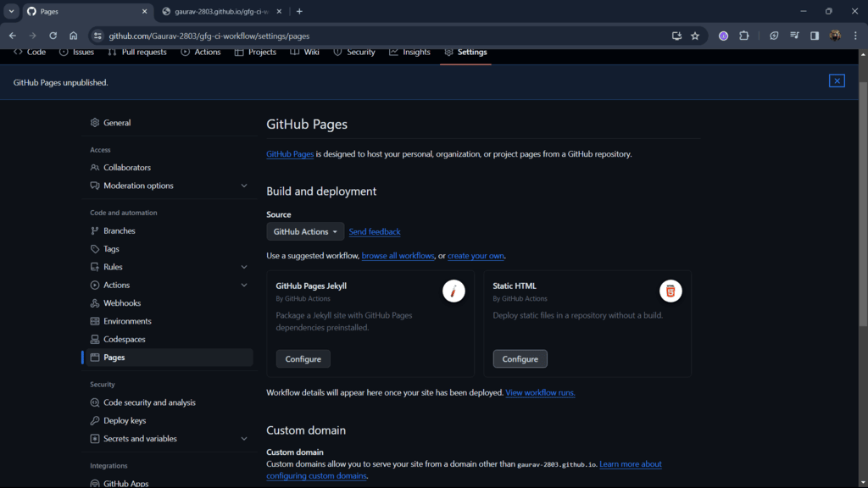The height and width of the screenshot is (488, 868).
Task: Open the media control icon in the toolbar
Action: (x=794, y=36)
